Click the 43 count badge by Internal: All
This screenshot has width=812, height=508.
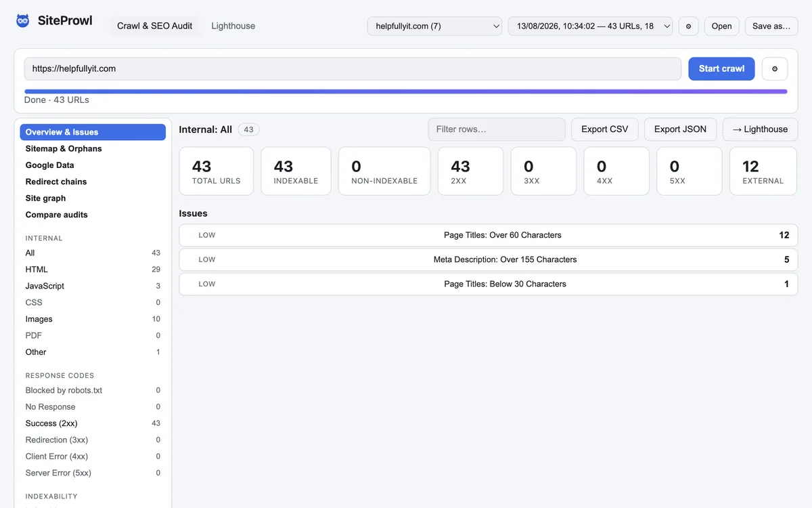coord(248,129)
